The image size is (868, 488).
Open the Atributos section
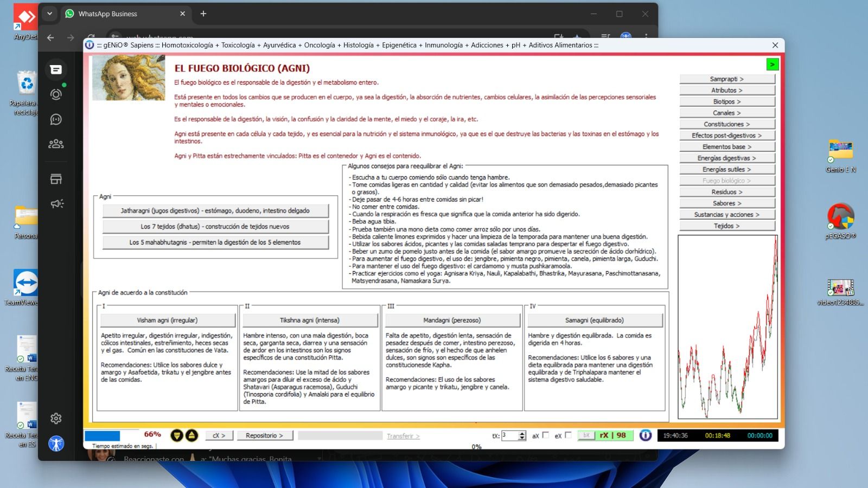[x=727, y=91]
